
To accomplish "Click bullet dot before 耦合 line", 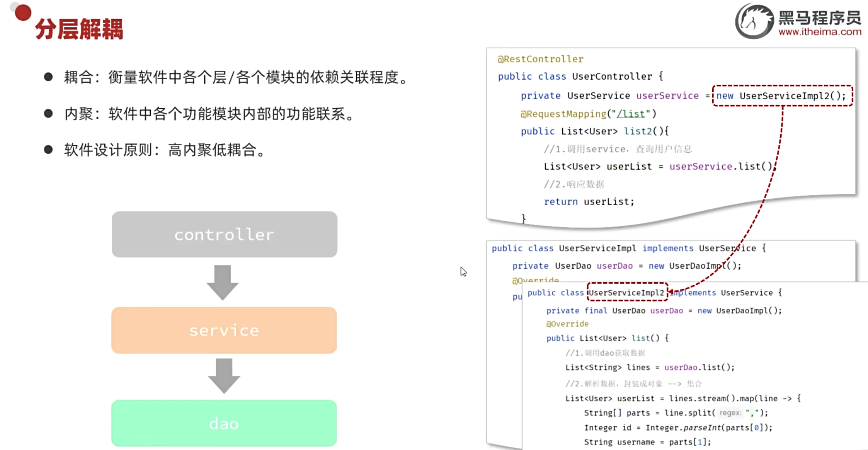I will point(48,77).
